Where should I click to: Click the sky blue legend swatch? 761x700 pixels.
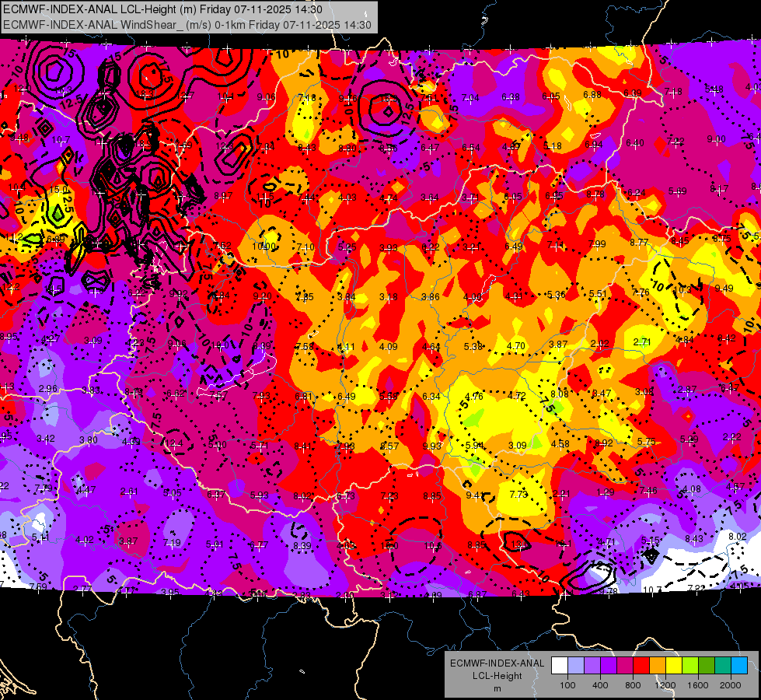739,665
